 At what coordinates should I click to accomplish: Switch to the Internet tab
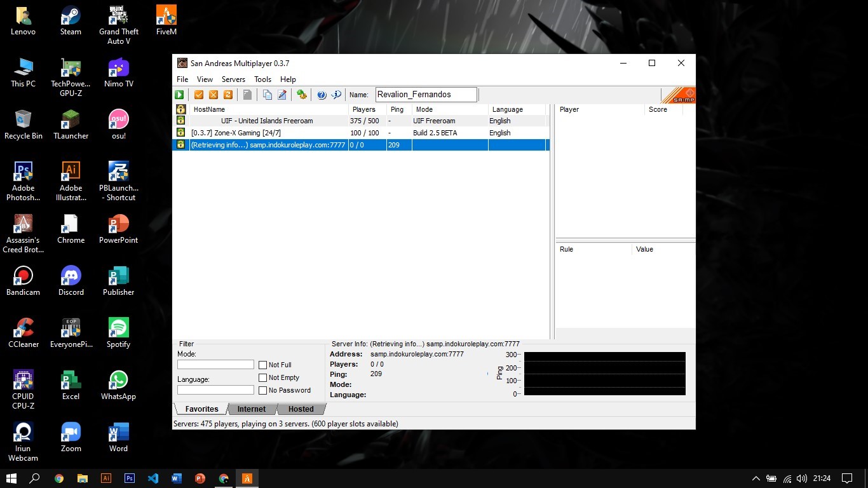click(x=252, y=409)
